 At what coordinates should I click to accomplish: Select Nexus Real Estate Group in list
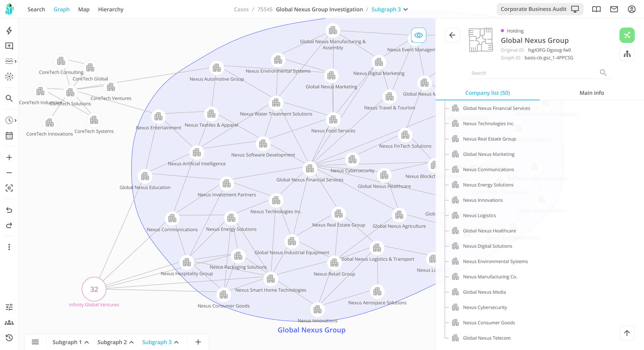489,139
